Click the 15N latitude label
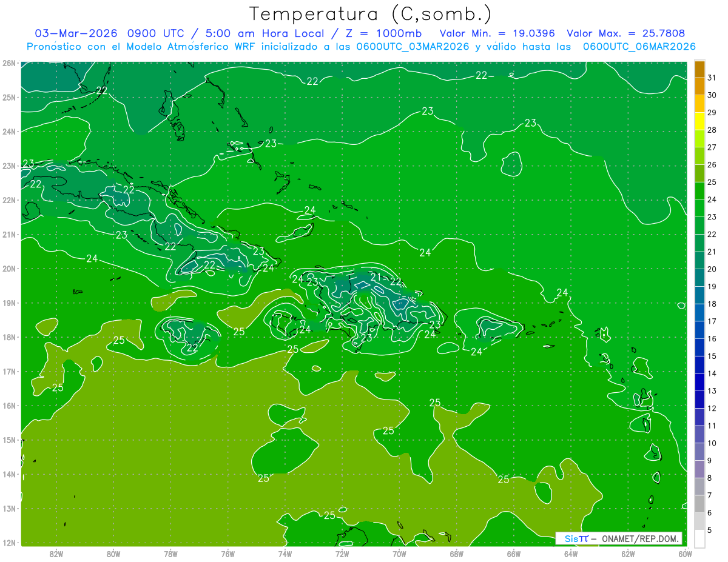 [9, 440]
